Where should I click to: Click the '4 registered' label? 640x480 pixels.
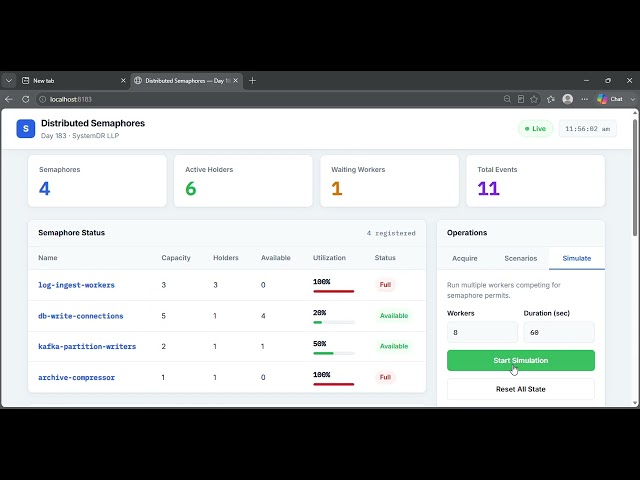(391, 233)
